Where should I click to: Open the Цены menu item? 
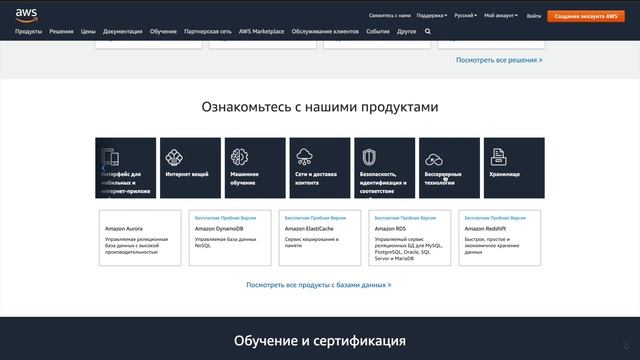tap(88, 31)
